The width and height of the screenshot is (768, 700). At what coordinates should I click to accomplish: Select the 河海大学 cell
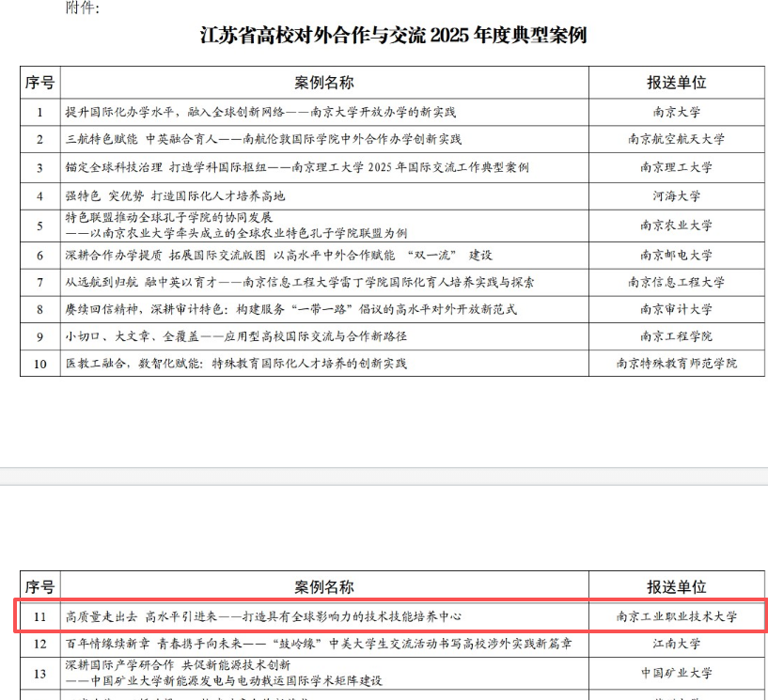pyautogui.click(x=676, y=196)
